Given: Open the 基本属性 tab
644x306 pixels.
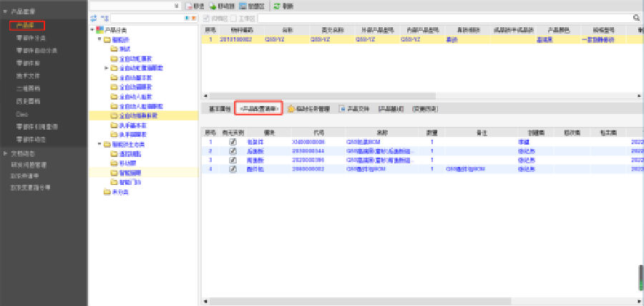Looking at the screenshot, I should click(x=219, y=109).
